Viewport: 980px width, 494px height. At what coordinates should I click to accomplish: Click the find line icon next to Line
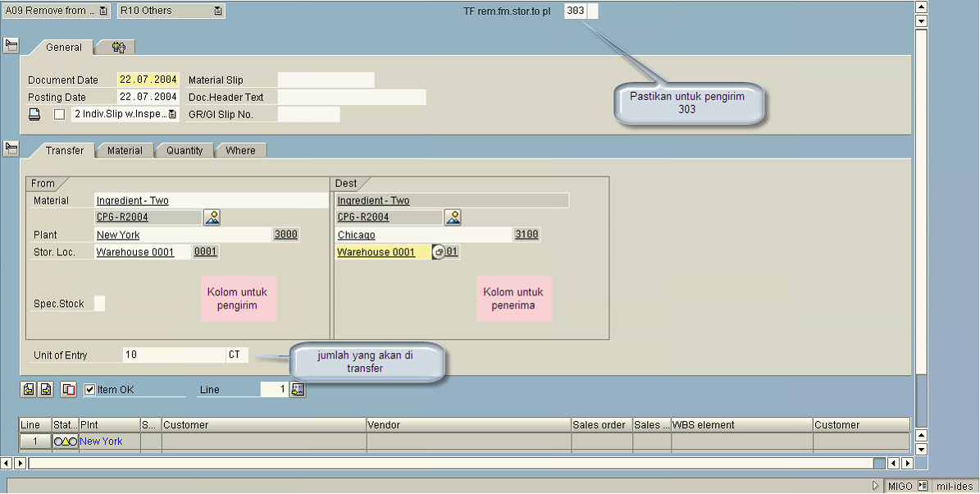[298, 390]
